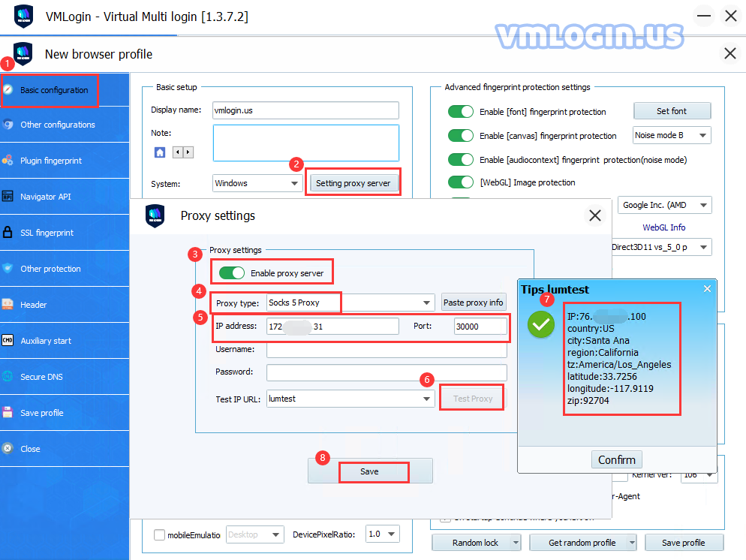
Task: Click Save in Proxy settings dialog
Action: (x=370, y=471)
